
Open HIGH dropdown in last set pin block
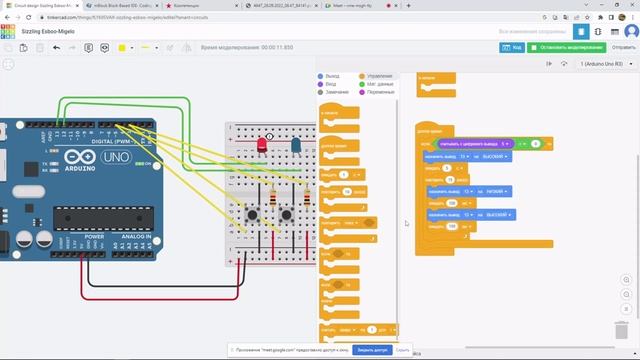pyautogui.click(x=498, y=215)
